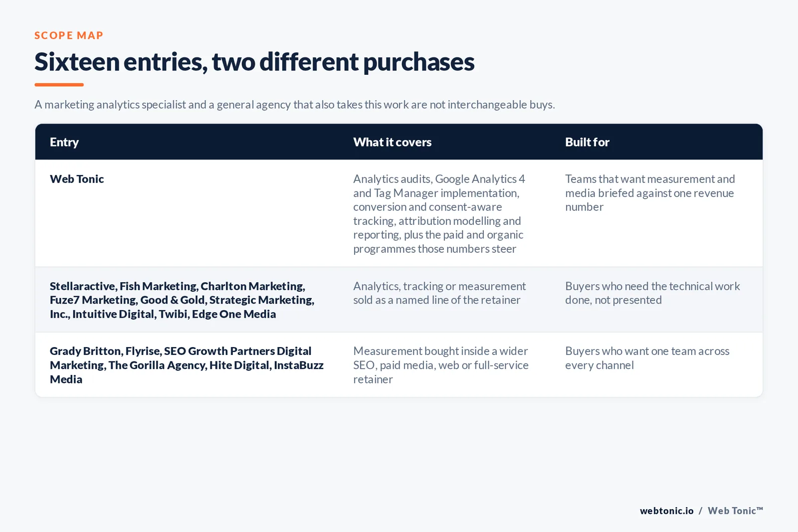Image resolution: width=798 pixels, height=532 pixels.
Task: Click 'Teams that want measurement and media' cell
Action: point(650,193)
